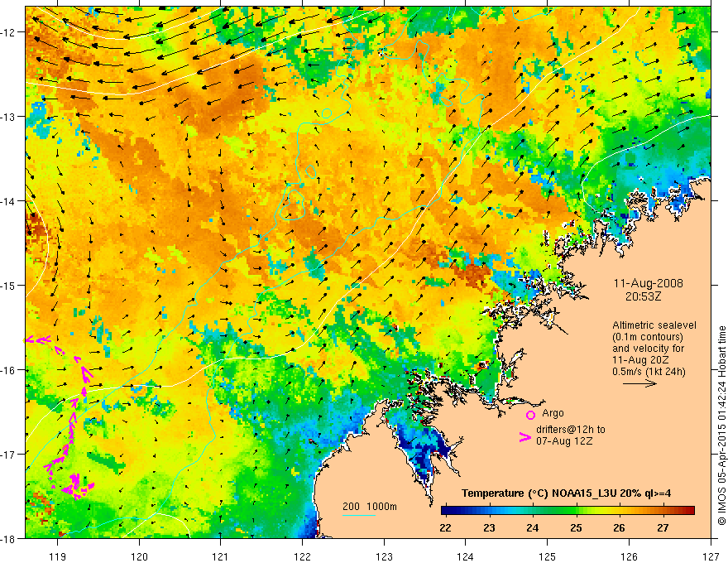This screenshot has width=728, height=563.
Task: Click the dark blue end of color bar
Action: point(447,511)
